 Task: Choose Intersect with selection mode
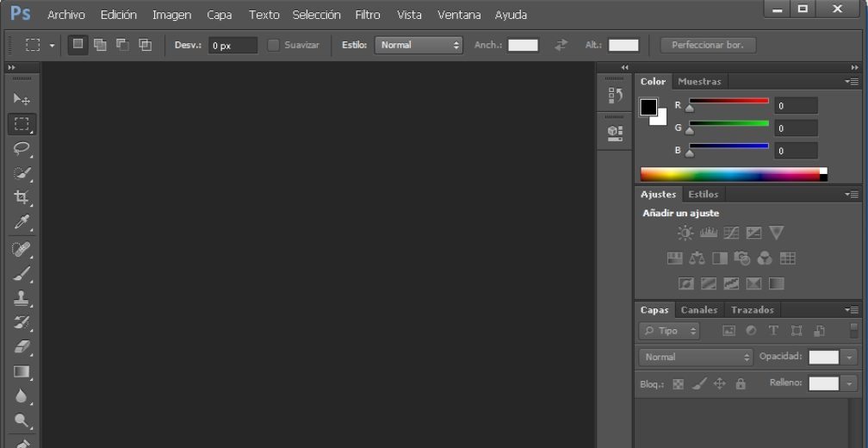(x=145, y=45)
